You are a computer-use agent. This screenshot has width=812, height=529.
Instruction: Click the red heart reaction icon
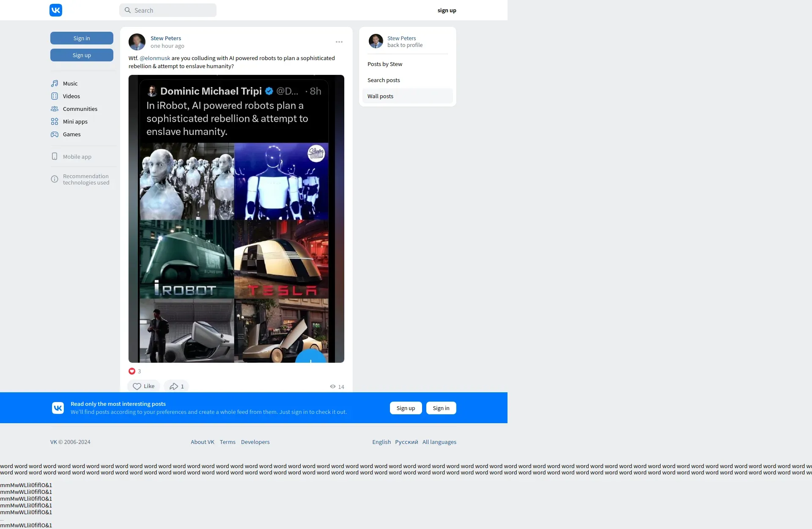click(x=132, y=371)
